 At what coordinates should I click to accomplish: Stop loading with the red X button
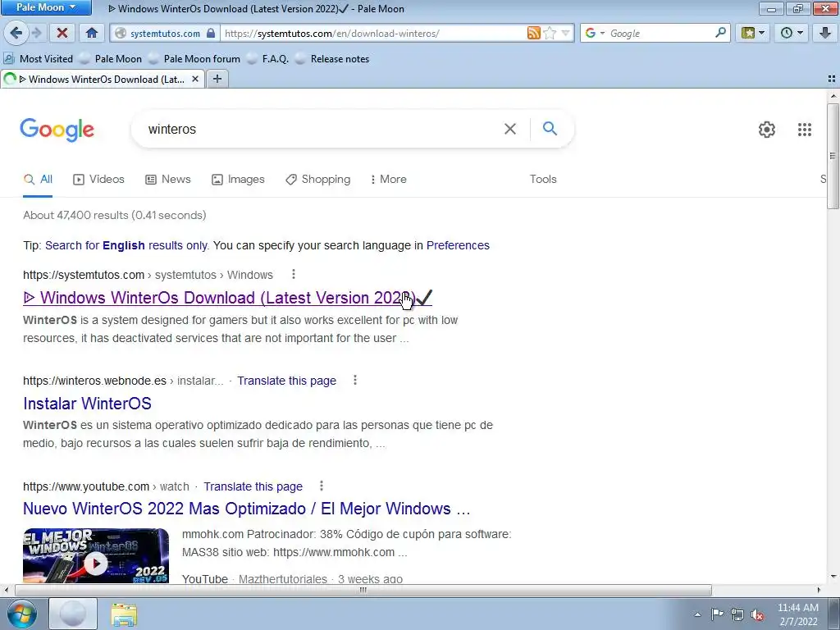coord(62,33)
